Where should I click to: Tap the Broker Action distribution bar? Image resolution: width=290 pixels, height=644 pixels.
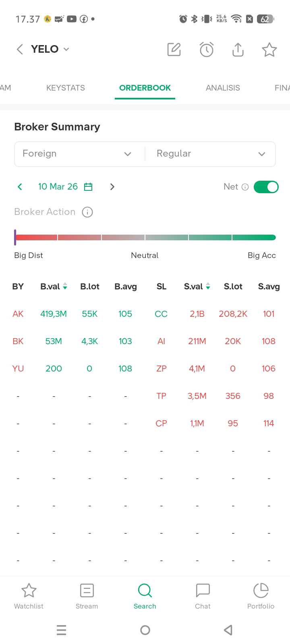[x=145, y=237]
